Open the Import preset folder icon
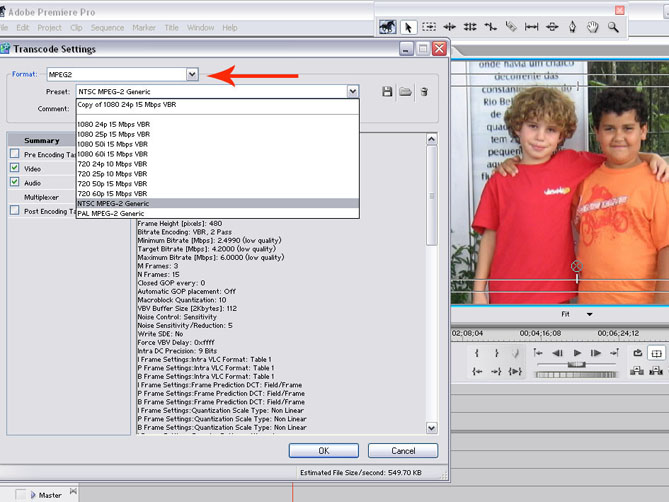Screen dimensions: 669x502 (405, 92)
